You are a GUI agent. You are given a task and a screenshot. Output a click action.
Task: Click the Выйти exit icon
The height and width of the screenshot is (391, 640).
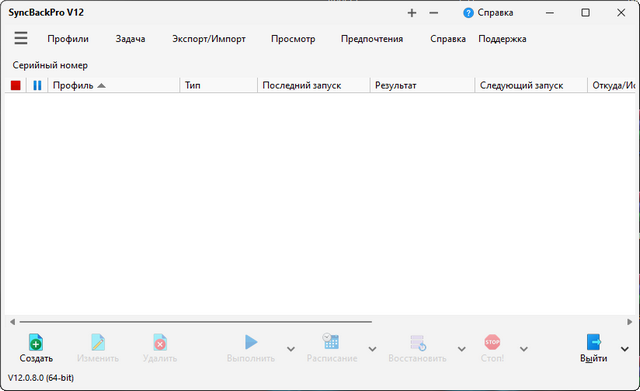(x=594, y=342)
